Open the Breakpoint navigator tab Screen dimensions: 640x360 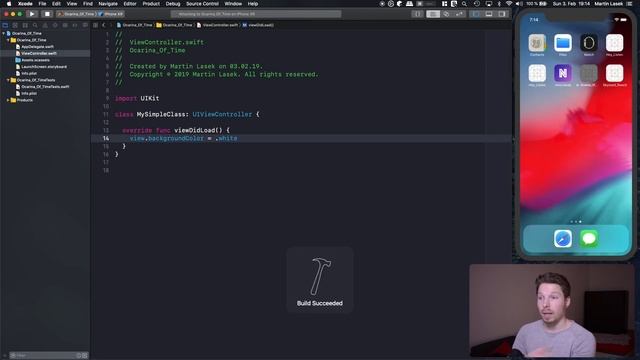pyautogui.click(x=75, y=25)
